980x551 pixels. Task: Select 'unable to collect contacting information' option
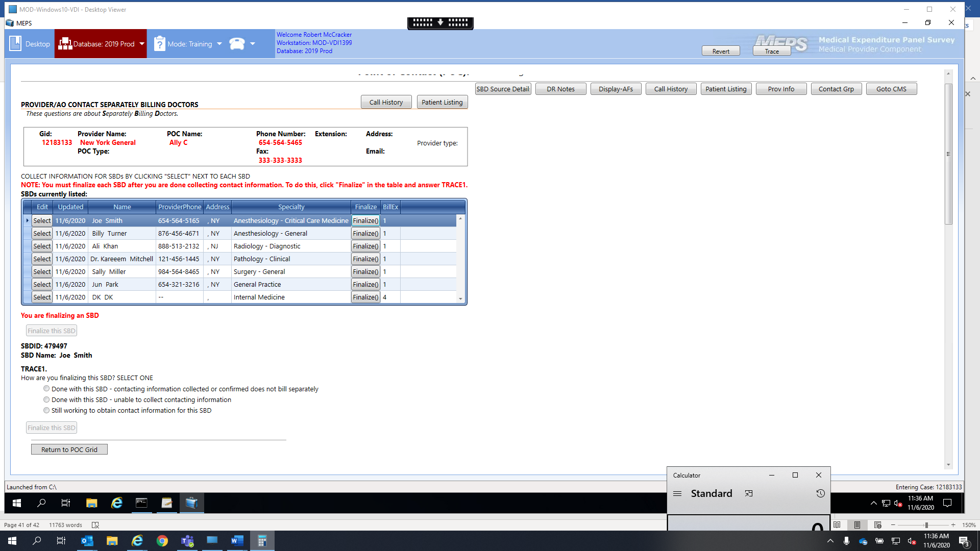(46, 399)
